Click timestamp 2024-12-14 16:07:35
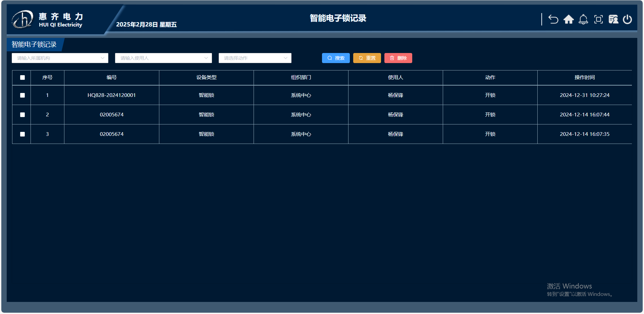644x314 pixels. (585, 134)
